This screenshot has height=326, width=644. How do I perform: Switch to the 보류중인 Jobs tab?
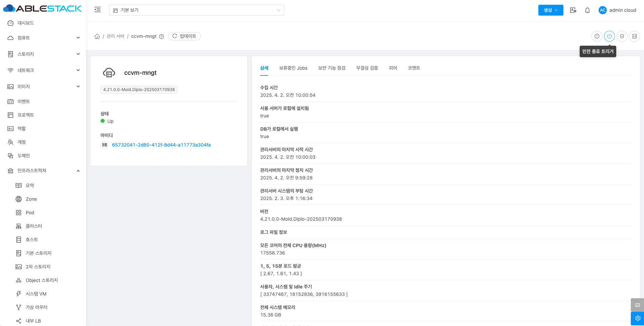tap(293, 68)
